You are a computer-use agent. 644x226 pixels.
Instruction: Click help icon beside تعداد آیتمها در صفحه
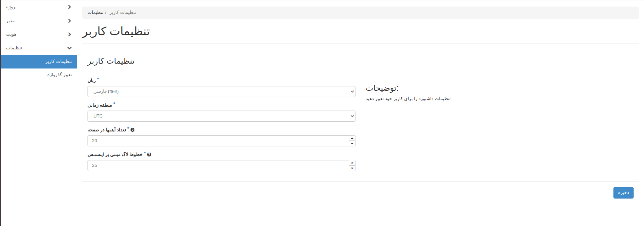[x=133, y=130]
